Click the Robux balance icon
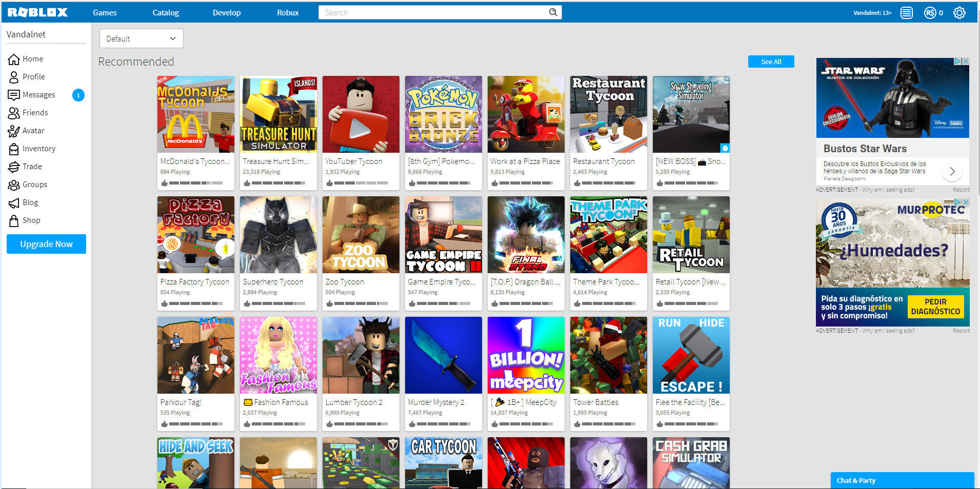Viewport: 980px width, 489px height. click(x=930, y=13)
